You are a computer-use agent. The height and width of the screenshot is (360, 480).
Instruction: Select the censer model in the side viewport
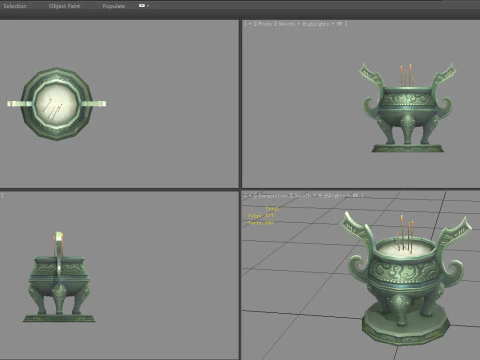(x=59, y=277)
